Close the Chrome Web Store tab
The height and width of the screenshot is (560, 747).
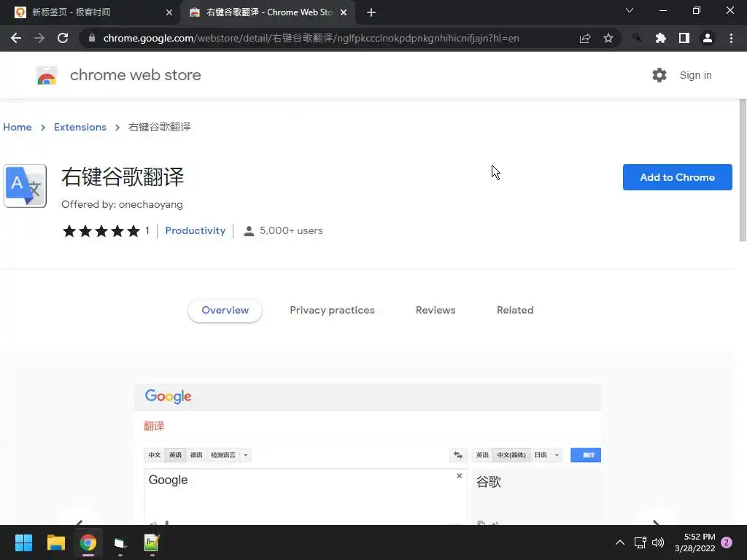344,12
